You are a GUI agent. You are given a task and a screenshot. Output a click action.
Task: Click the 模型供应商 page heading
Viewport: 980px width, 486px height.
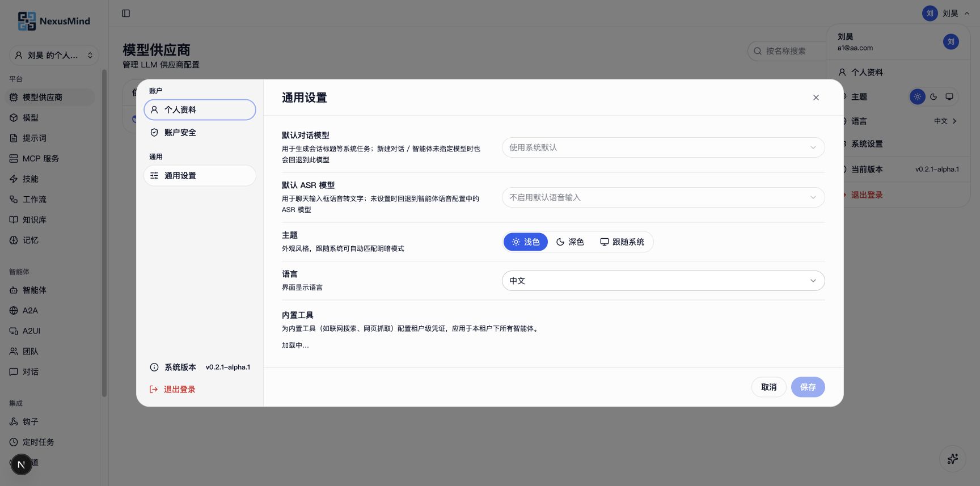tap(157, 50)
